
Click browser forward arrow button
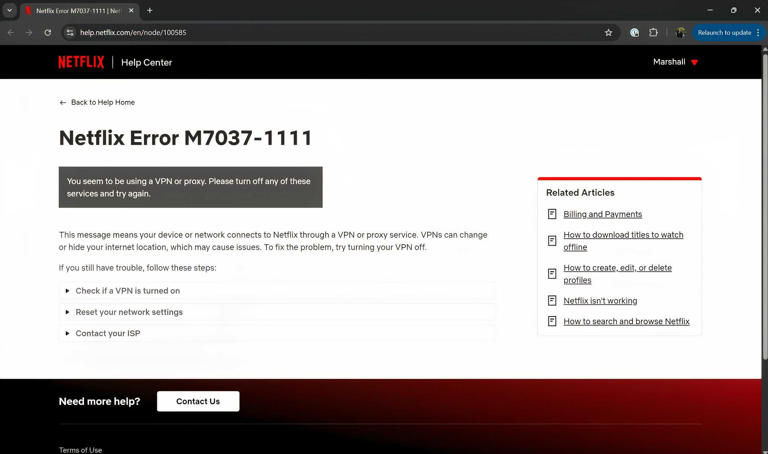coord(29,32)
